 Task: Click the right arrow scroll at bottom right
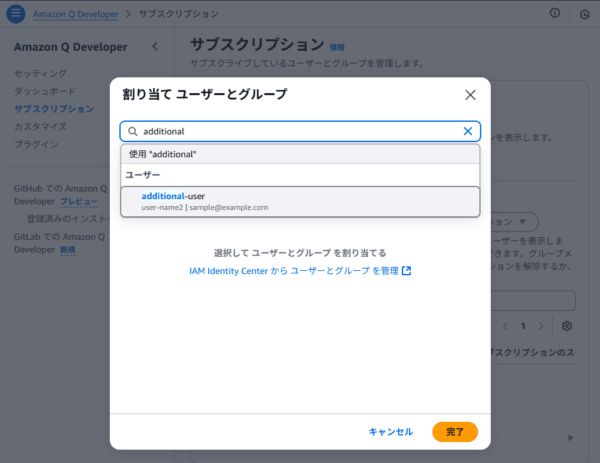[x=571, y=438]
